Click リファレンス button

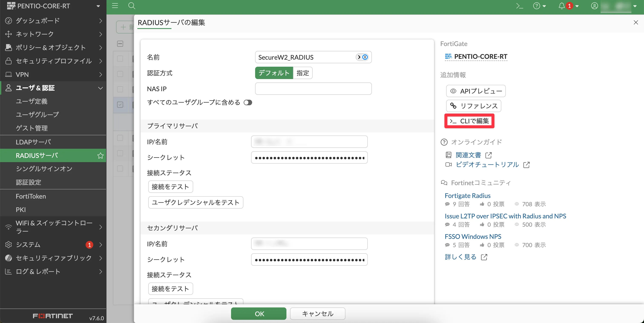point(473,106)
